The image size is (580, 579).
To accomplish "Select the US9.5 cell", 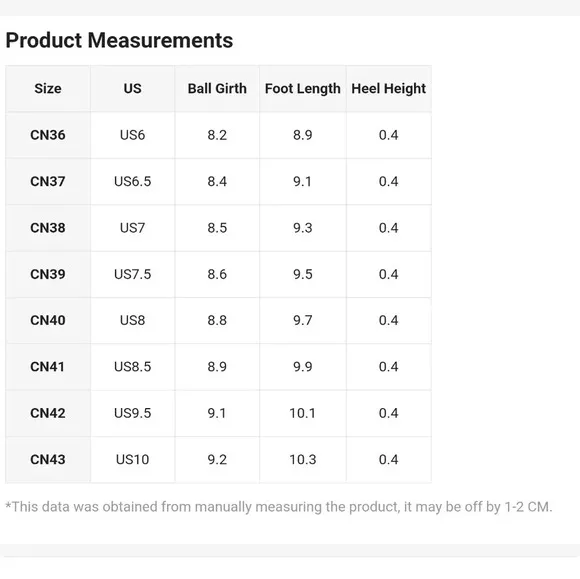I will point(132,413).
